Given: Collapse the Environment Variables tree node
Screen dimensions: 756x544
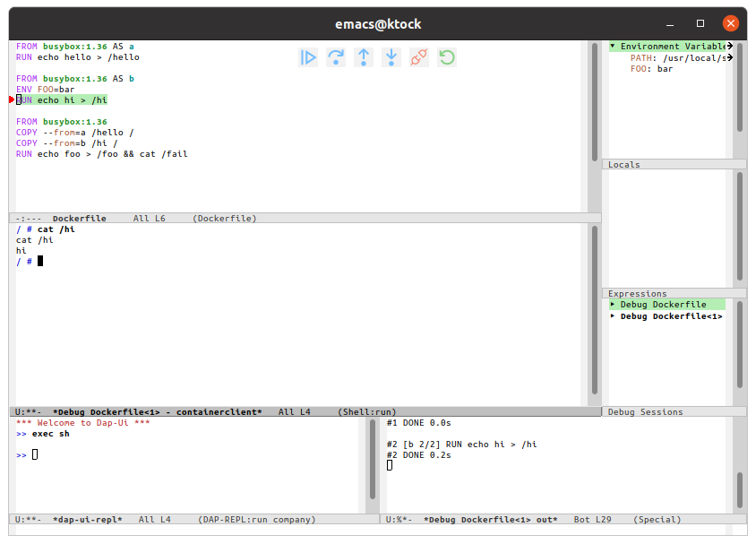Looking at the screenshot, I should [x=613, y=47].
